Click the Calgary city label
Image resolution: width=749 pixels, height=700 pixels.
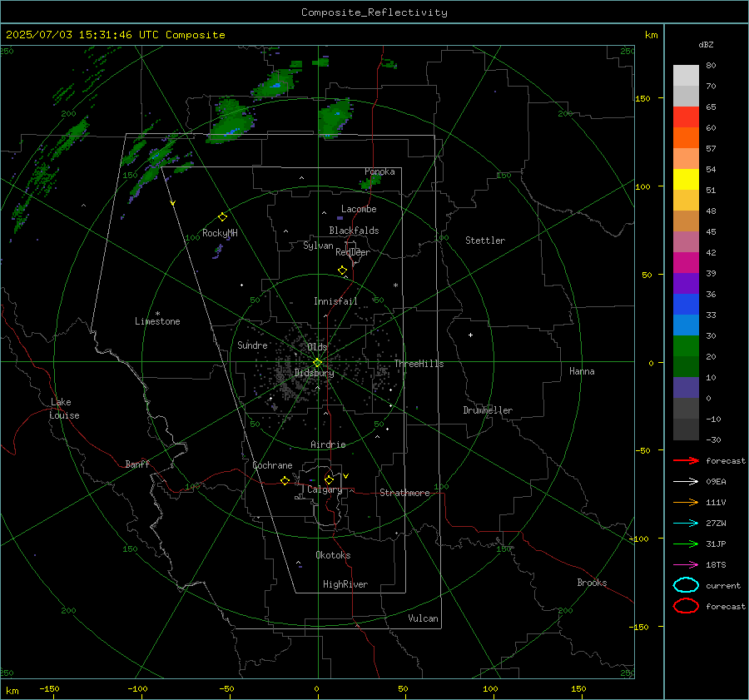[x=325, y=489]
